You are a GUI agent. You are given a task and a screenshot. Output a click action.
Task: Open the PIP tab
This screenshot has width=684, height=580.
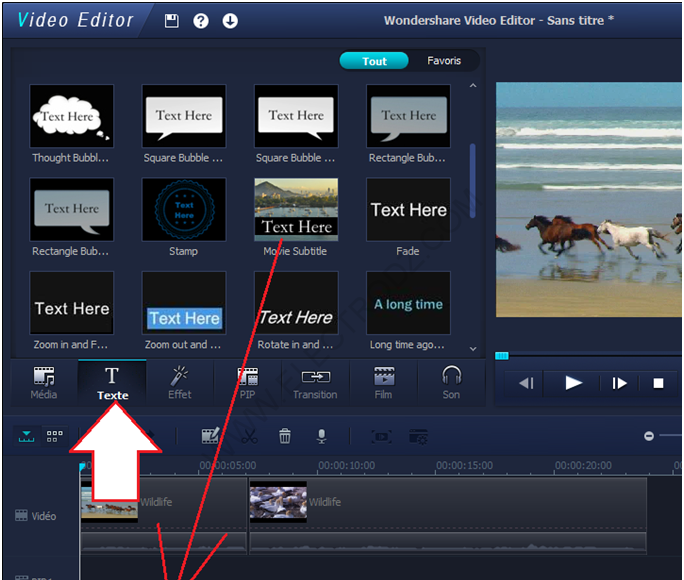247,383
